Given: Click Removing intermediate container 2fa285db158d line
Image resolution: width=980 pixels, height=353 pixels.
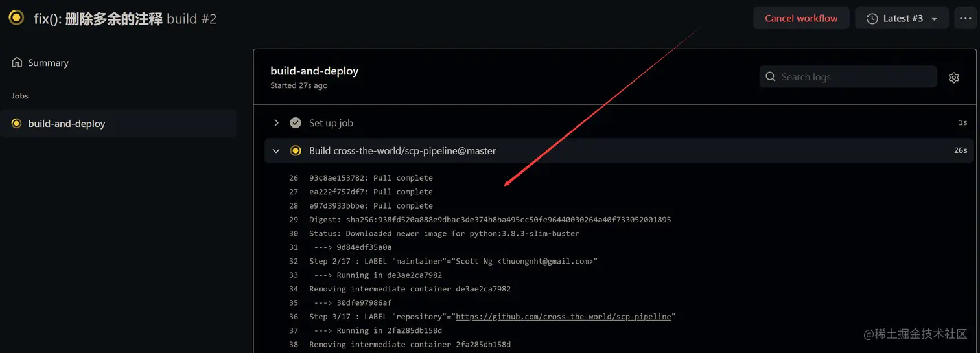Looking at the screenshot, I should (410, 345).
